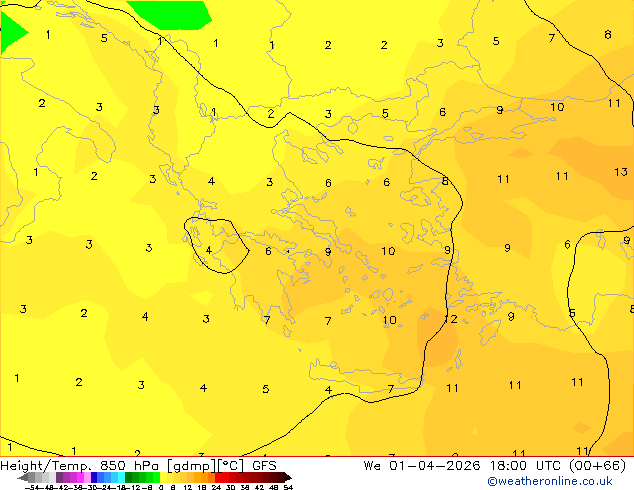Select the Height/Temp. 850 hPa chart title

pyautogui.click(x=82, y=466)
